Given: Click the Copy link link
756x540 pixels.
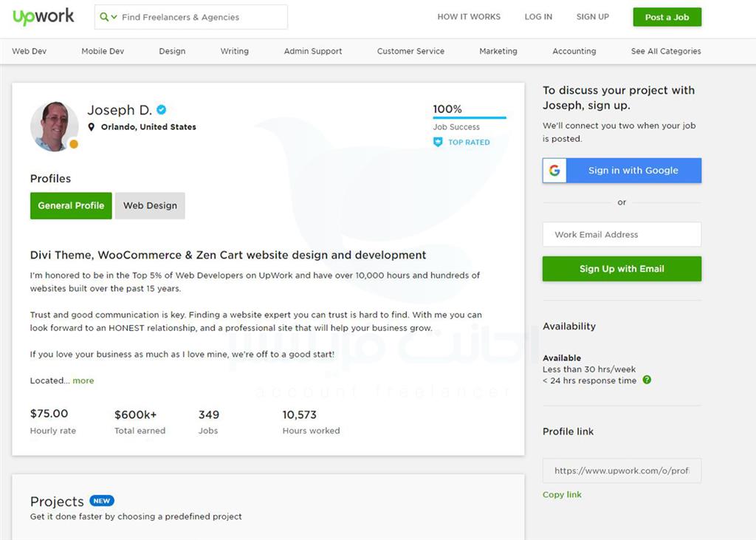Looking at the screenshot, I should click(x=562, y=495).
